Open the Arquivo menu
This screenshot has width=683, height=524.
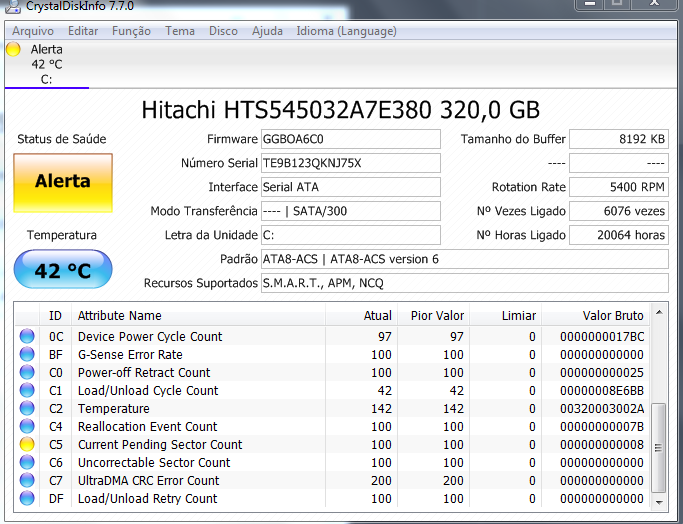point(33,31)
